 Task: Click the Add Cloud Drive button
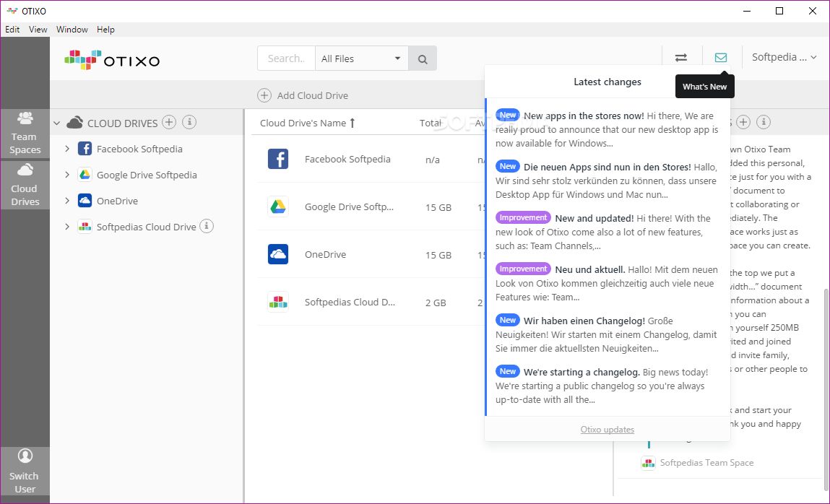coord(303,95)
